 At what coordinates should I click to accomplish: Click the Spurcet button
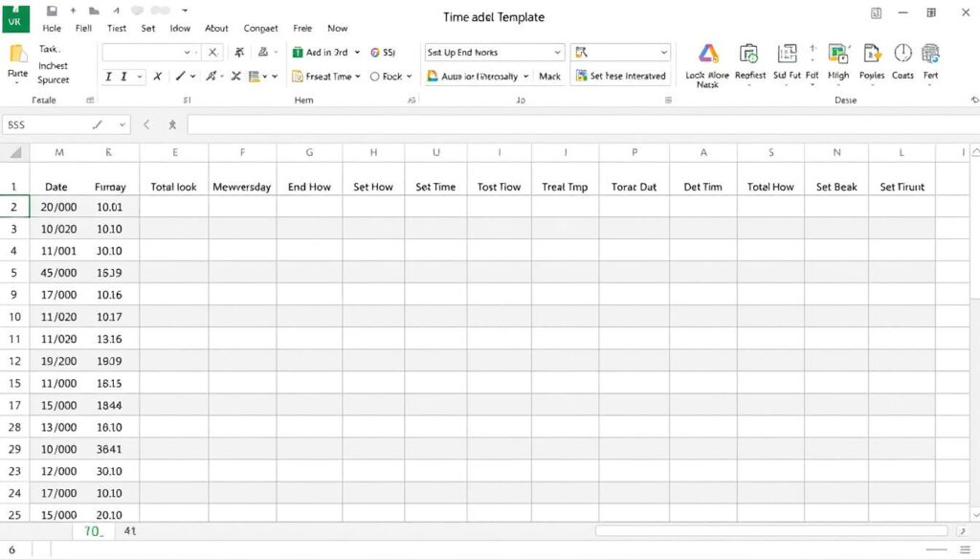tap(54, 80)
